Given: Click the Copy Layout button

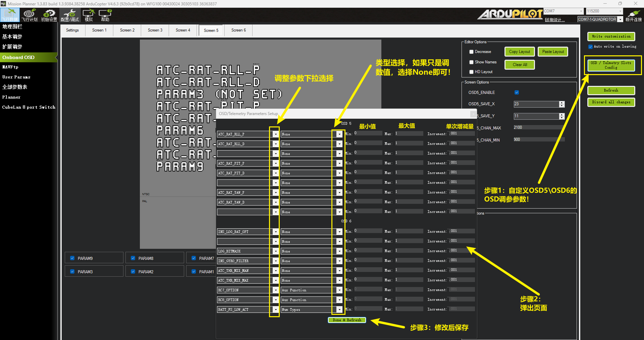Looking at the screenshot, I should [x=519, y=52].
